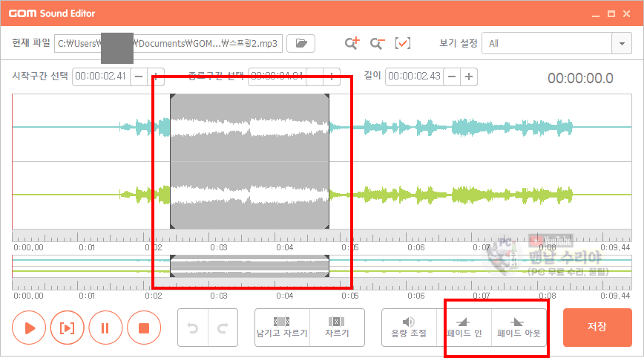644x358 pixels.
Task: Play the selected section only
Action: 67,328
